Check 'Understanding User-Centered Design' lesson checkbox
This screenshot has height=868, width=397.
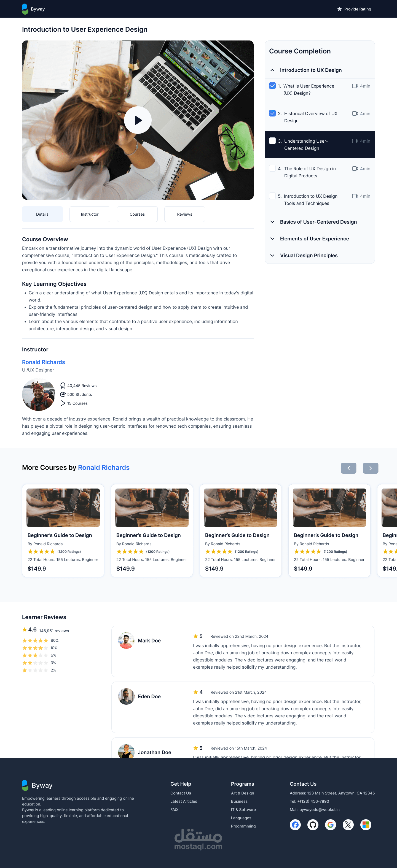pos(272,141)
